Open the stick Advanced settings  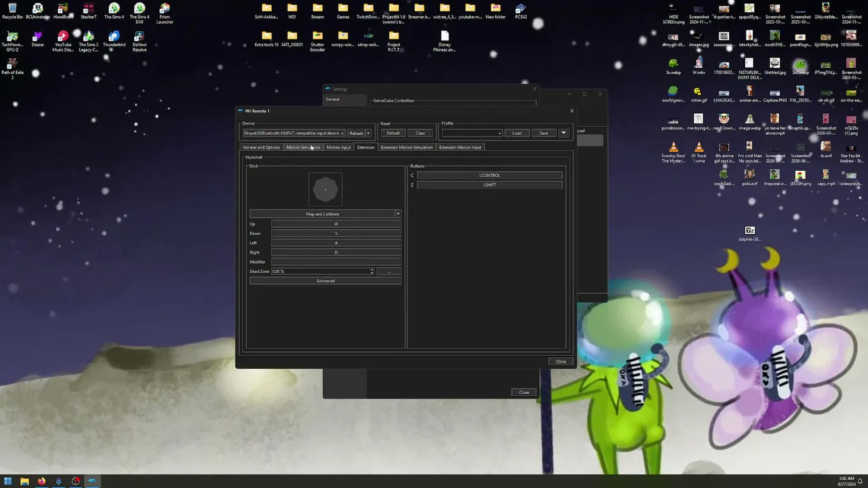(325, 281)
